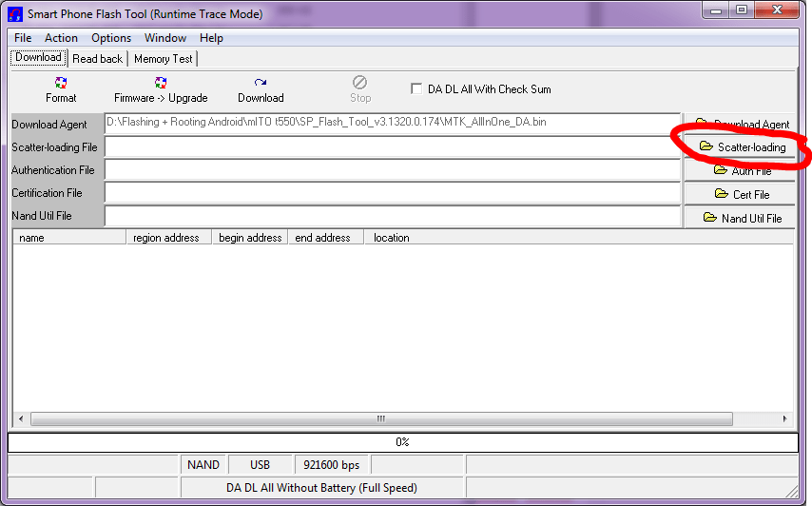Browse for a Cert File
This screenshot has width=812, height=506.
[740, 194]
